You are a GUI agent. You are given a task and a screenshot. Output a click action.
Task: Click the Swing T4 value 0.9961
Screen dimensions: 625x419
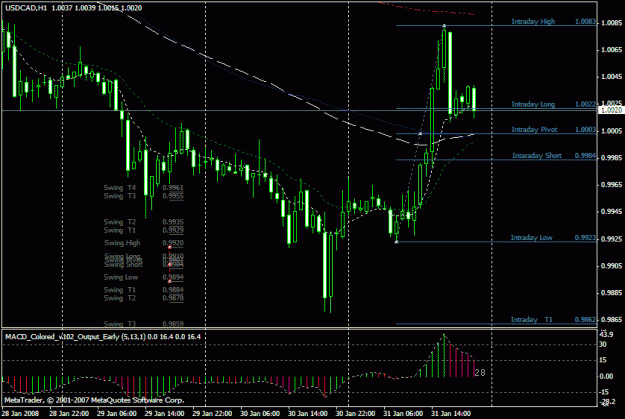[x=173, y=187]
